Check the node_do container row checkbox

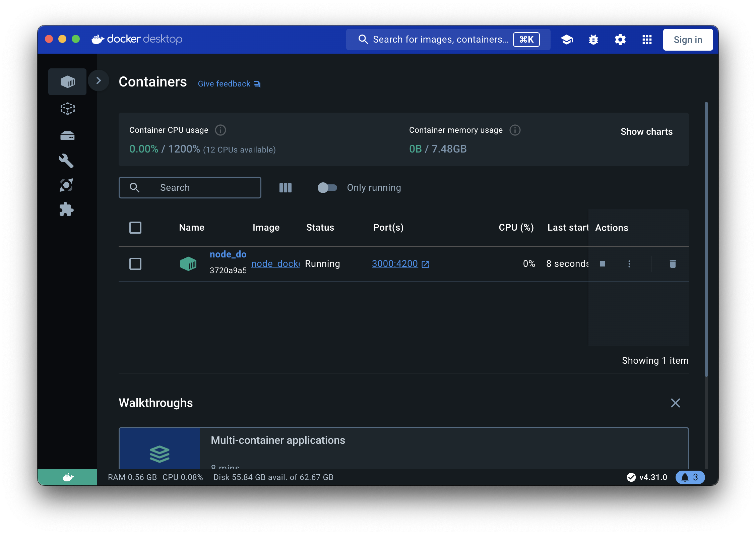tap(135, 264)
